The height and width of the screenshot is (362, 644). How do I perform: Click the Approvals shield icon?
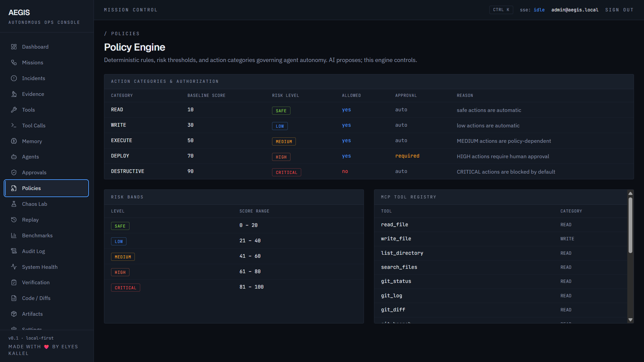(14, 173)
